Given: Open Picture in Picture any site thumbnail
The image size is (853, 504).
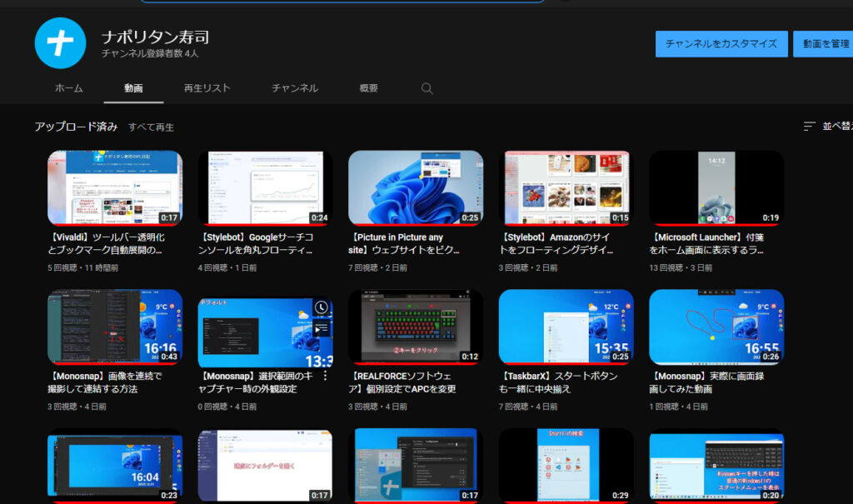Looking at the screenshot, I should point(416,187).
